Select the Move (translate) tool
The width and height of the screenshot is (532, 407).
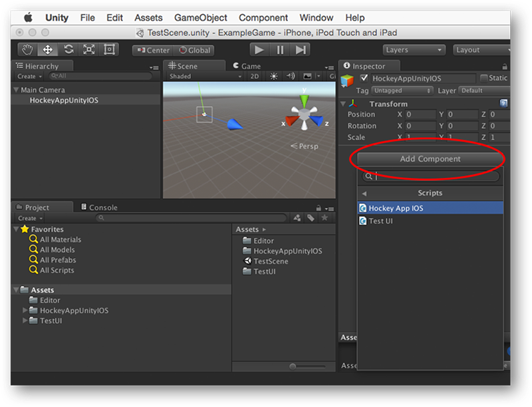click(47, 50)
